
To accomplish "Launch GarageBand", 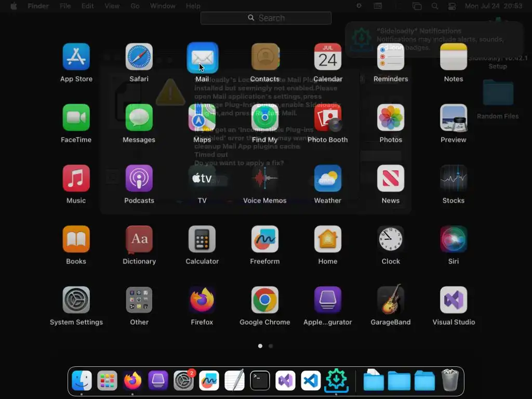I will pos(391,300).
